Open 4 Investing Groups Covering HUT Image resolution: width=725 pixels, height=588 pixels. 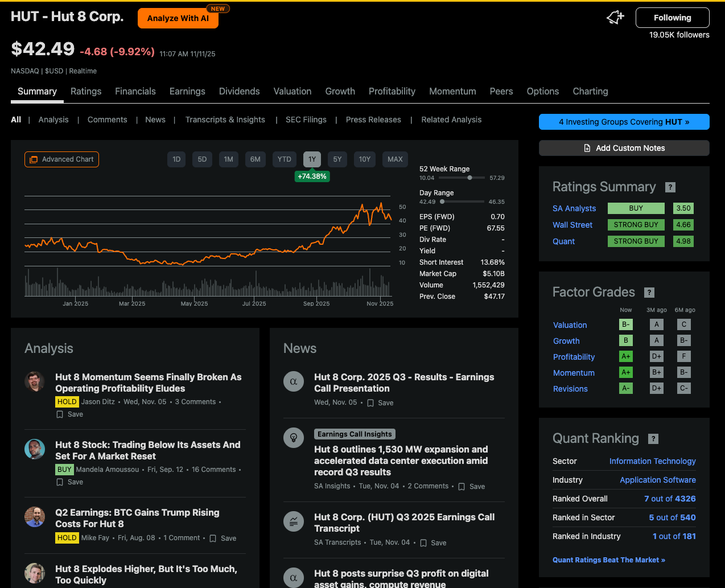[x=624, y=122]
